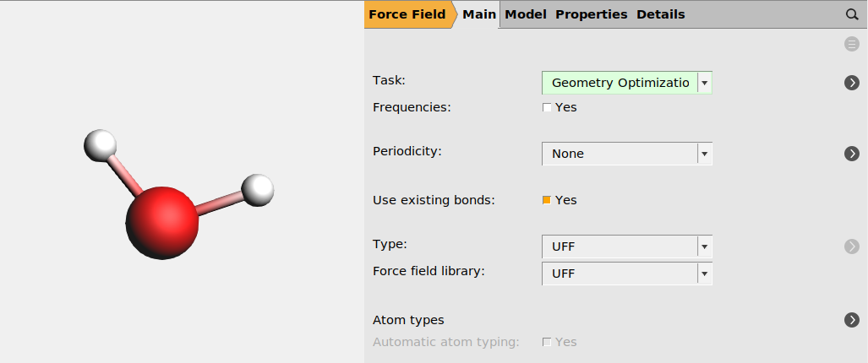Open Periodicity details arrow button

pos(852,154)
